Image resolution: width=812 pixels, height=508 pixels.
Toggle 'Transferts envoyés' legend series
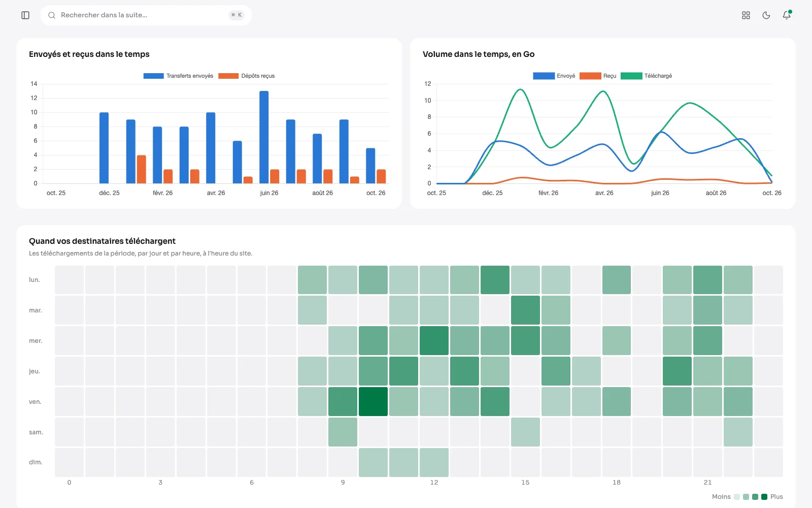click(179, 76)
